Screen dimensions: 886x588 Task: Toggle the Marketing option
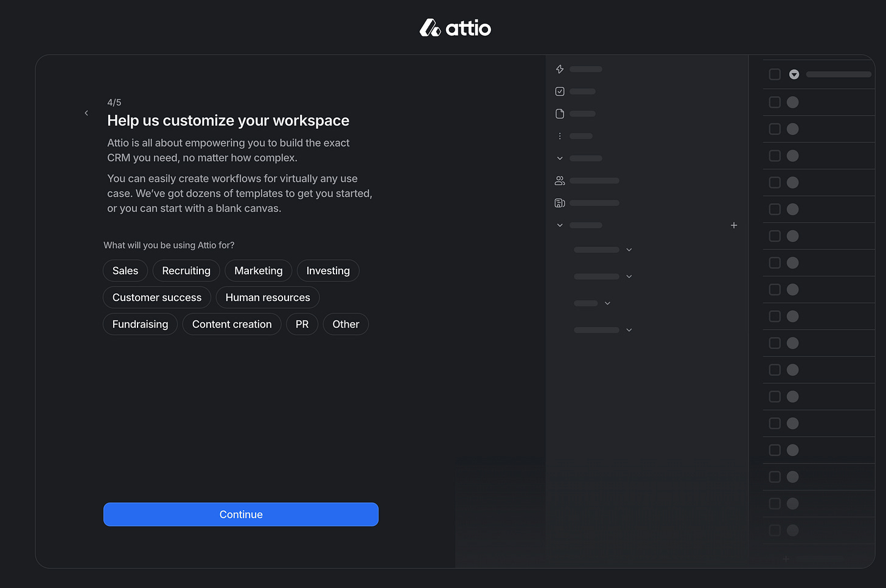259,271
